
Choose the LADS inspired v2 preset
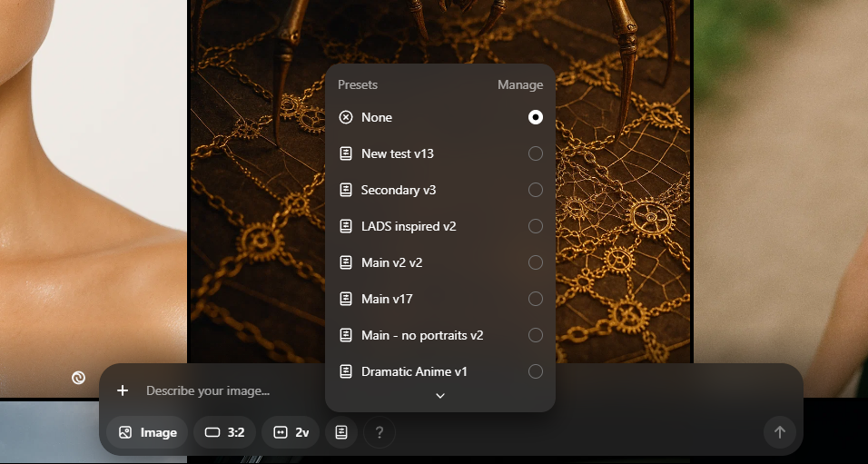tap(409, 226)
